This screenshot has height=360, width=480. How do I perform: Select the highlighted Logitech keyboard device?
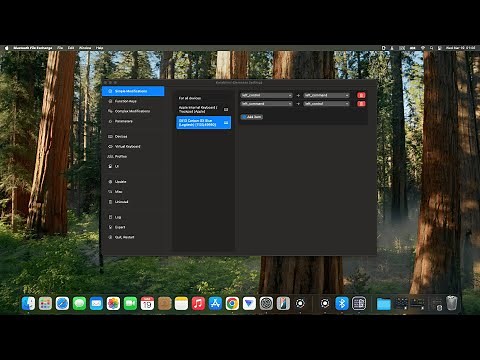click(x=203, y=122)
